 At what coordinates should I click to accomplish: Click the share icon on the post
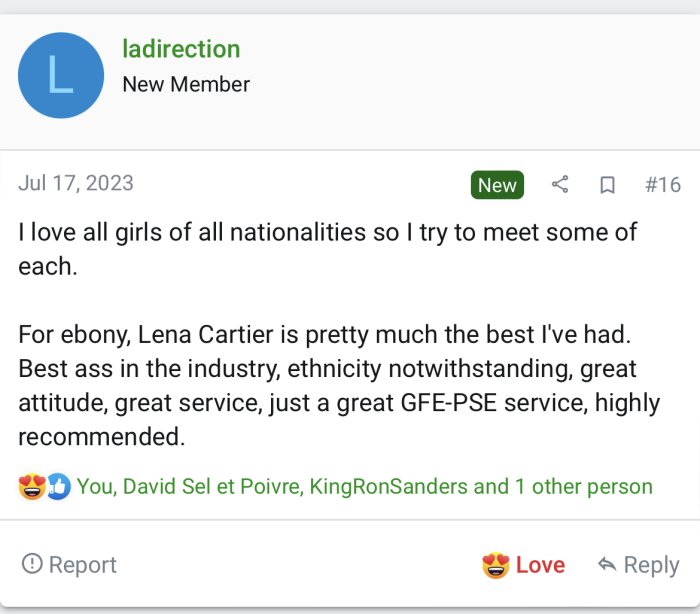[x=560, y=185]
